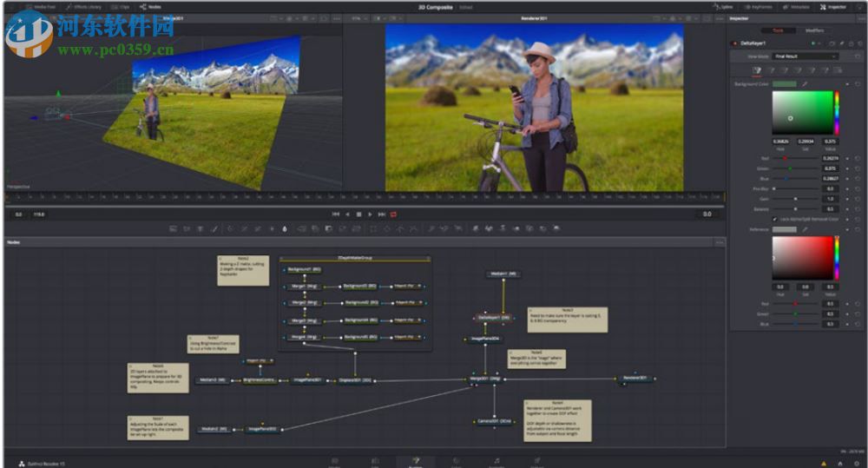Adjust the Gain slider
The width and height of the screenshot is (868, 468).
click(795, 199)
